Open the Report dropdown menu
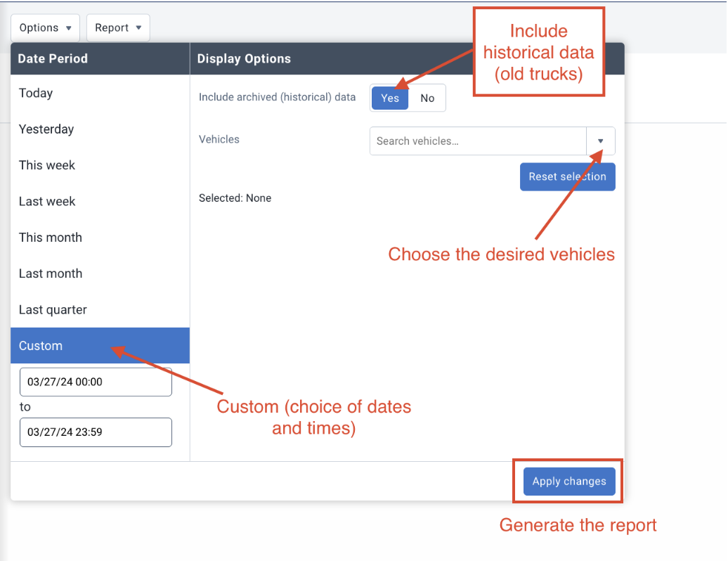Screen dimensions: 728x561 tap(118, 28)
